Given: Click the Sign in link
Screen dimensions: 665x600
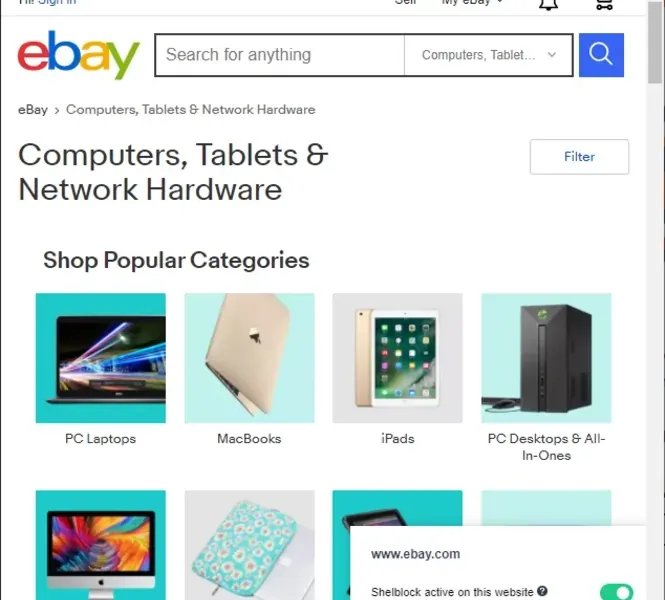Looking at the screenshot, I should [x=56, y=3].
